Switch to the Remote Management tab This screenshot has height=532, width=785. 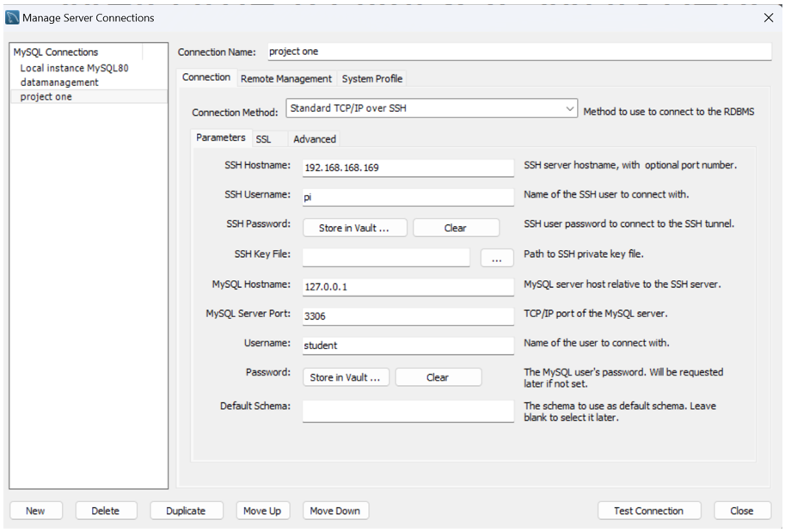285,78
